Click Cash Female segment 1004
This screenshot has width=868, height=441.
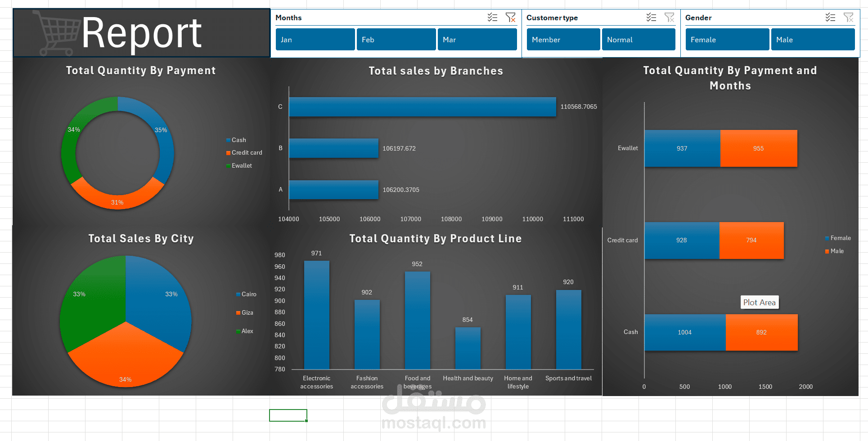pyautogui.click(x=685, y=333)
